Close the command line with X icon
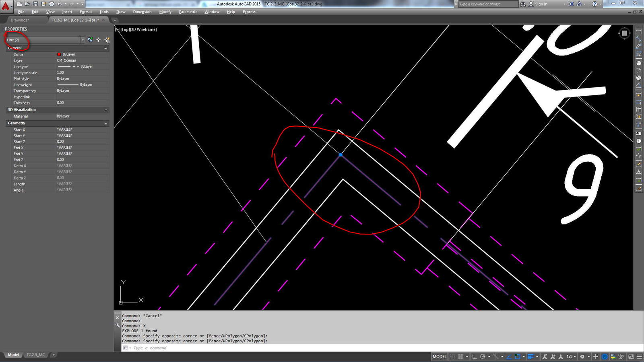The height and width of the screenshot is (362, 644). [118, 318]
